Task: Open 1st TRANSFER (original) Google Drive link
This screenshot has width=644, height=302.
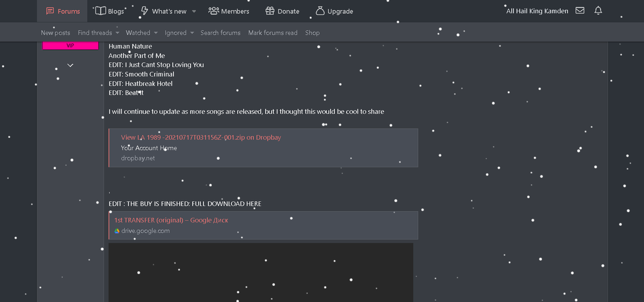Action: pos(171,220)
